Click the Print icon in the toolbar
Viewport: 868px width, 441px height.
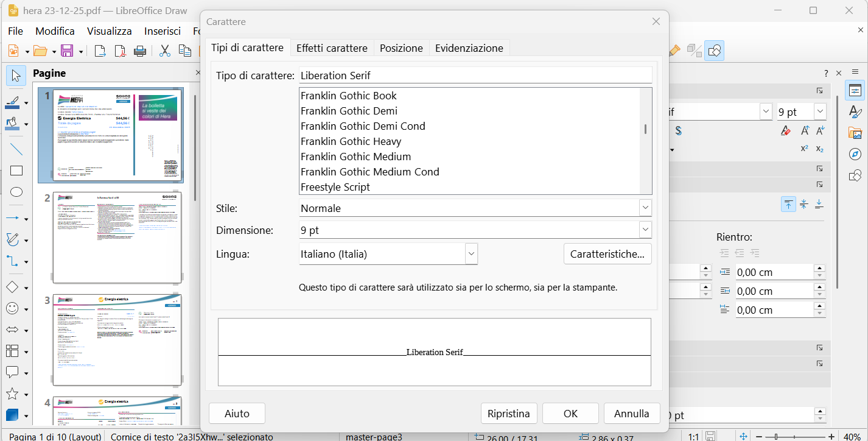pyautogui.click(x=140, y=51)
